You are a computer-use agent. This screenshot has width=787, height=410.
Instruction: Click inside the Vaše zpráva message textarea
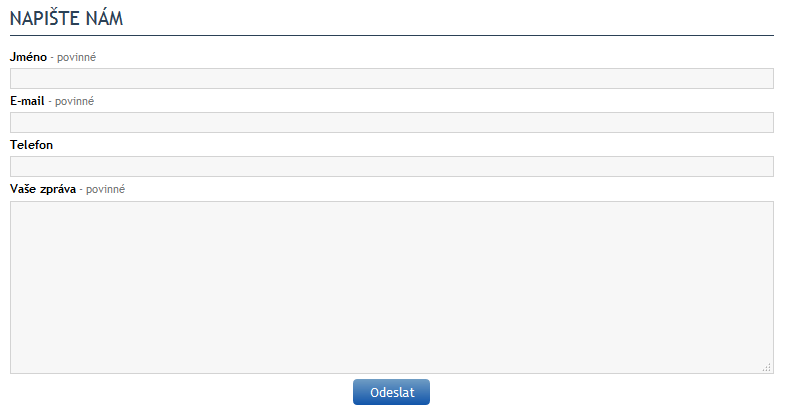click(391, 287)
